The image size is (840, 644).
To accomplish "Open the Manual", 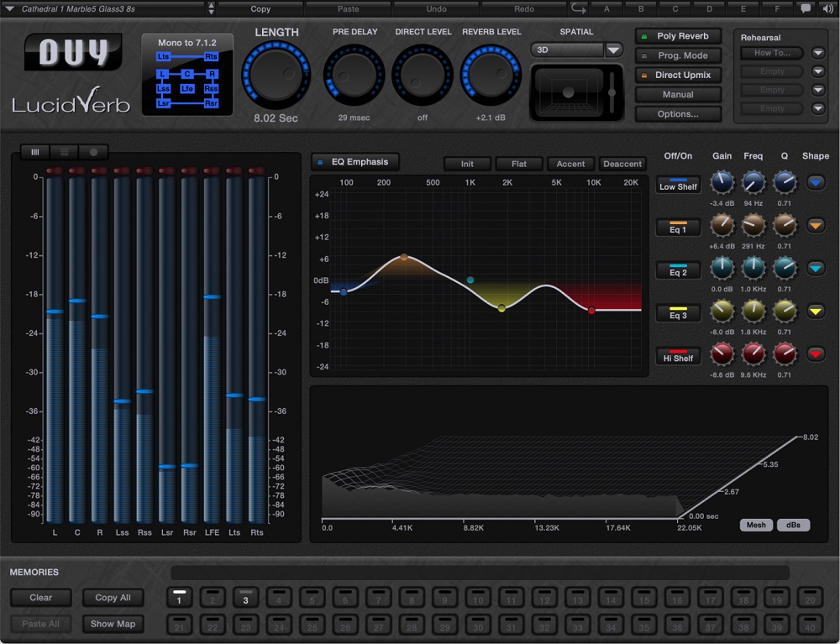I will 678,94.
